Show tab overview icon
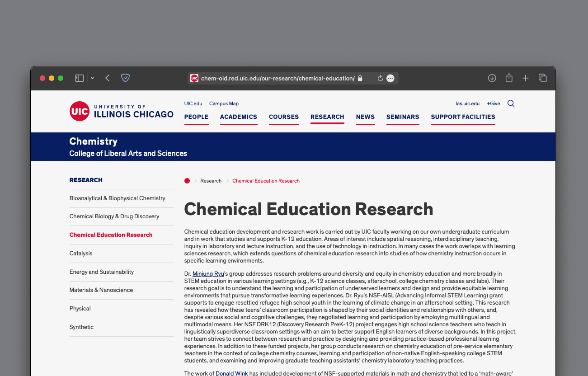 tap(543, 78)
